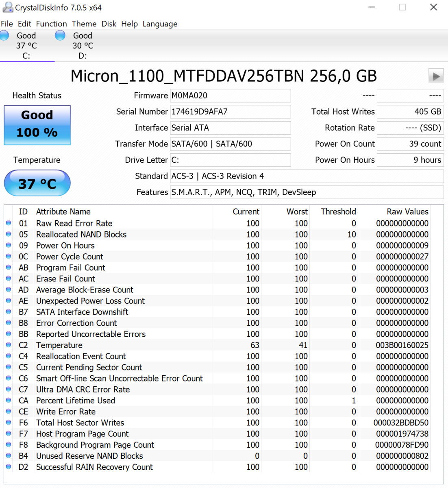Screen dimensions: 448x488
Task: Select the C: disk tab
Action: pos(27,46)
